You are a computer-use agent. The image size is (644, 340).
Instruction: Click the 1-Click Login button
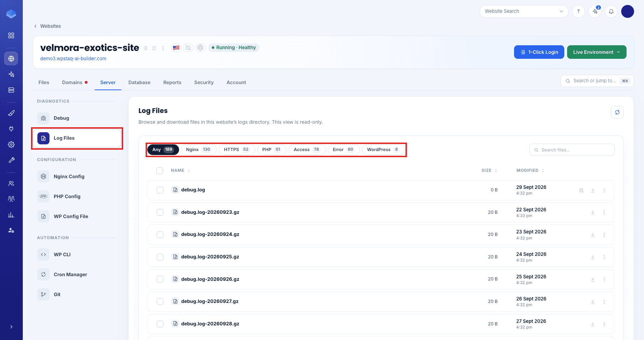coord(539,52)
